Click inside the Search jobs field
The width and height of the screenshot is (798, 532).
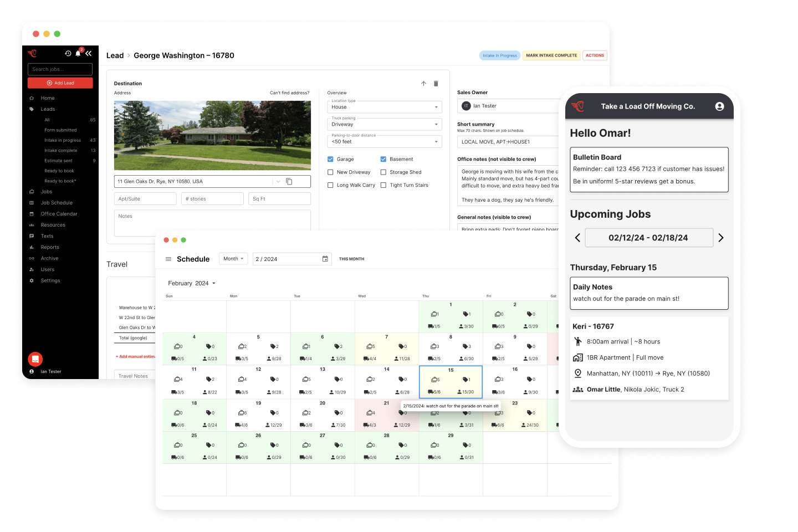click(60, 69)
